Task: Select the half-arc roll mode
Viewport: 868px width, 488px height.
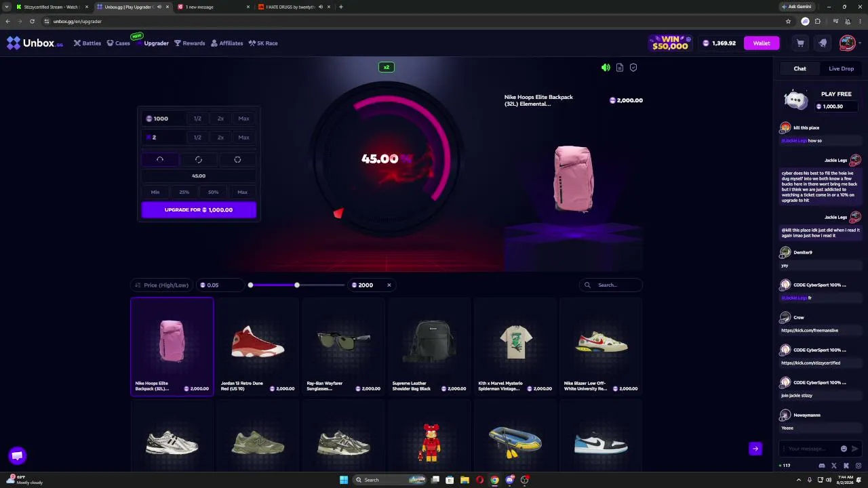Action: click(x=160, y=159)
